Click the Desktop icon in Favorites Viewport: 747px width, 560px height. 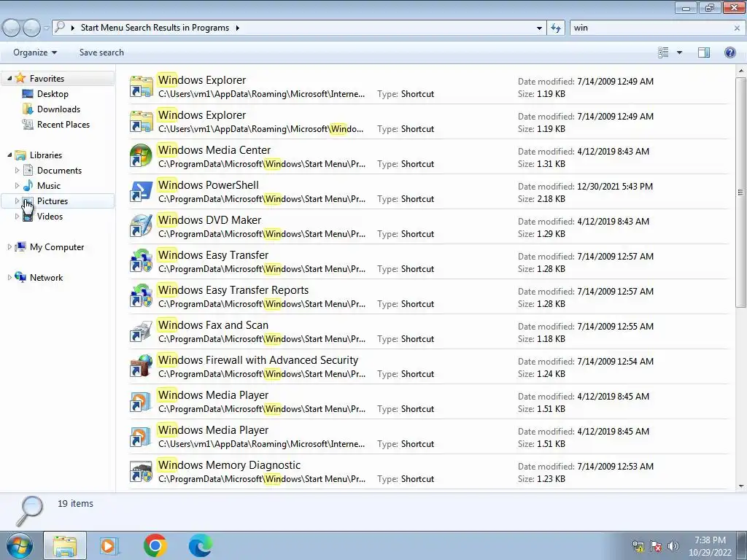[28, 94]
